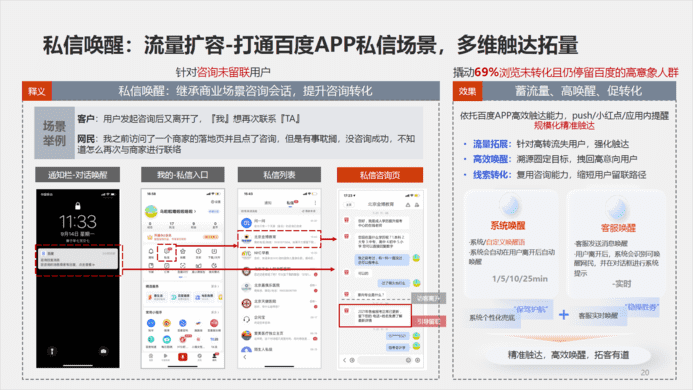Tap the flashlight icon on the lock screen
The width and height of the screenshot is (693, 390).
tap(52, 351)
